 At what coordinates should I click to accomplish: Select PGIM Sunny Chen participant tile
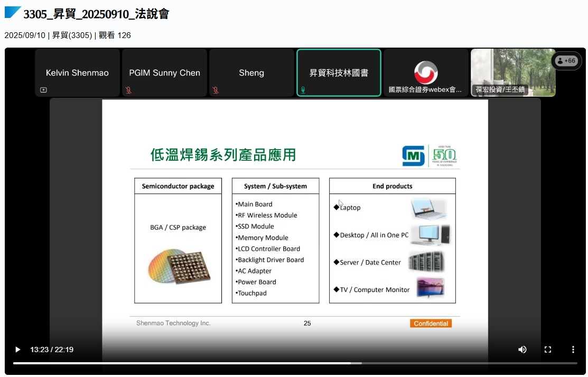pos(164,72)
